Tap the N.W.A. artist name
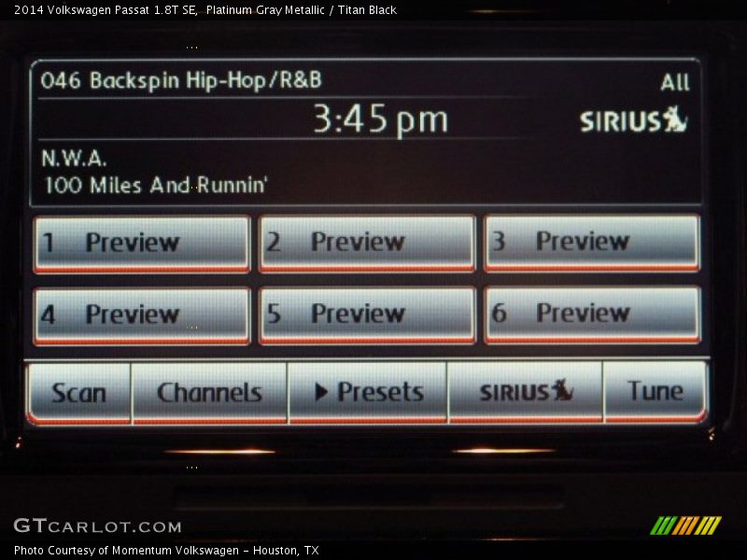Image resolution: width=747 pixels, height=560 pixels. click(74, 158)
